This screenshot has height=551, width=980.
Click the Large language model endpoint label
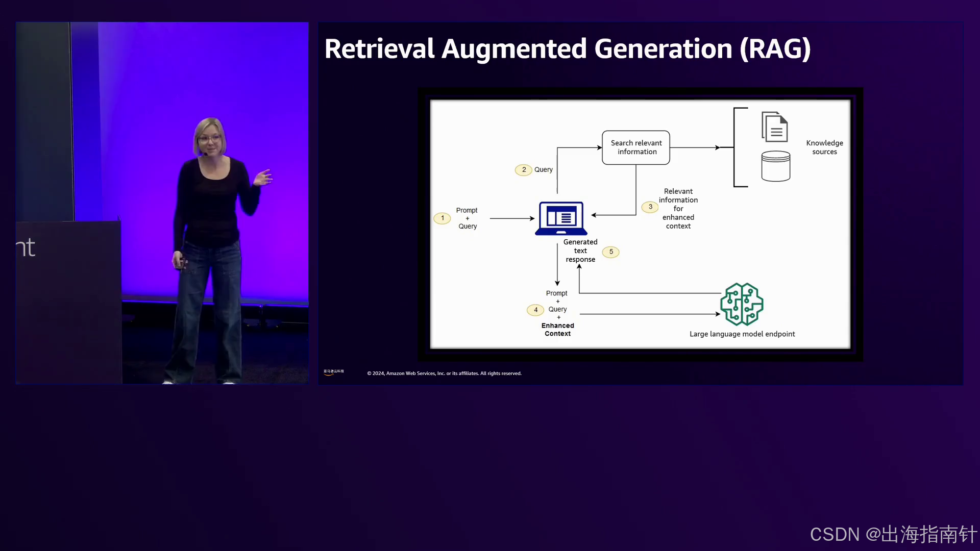point(742,334)
